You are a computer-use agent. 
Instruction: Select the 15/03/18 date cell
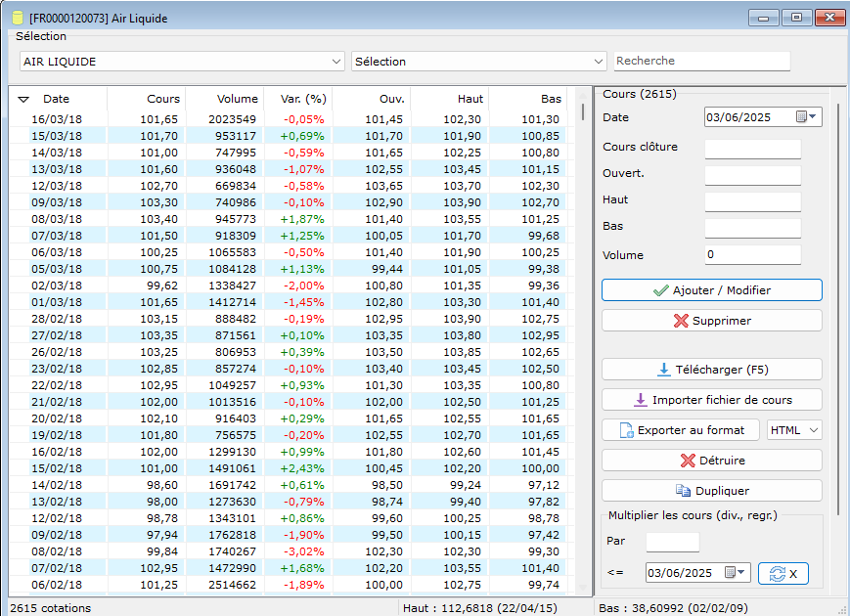pos(57,136)
